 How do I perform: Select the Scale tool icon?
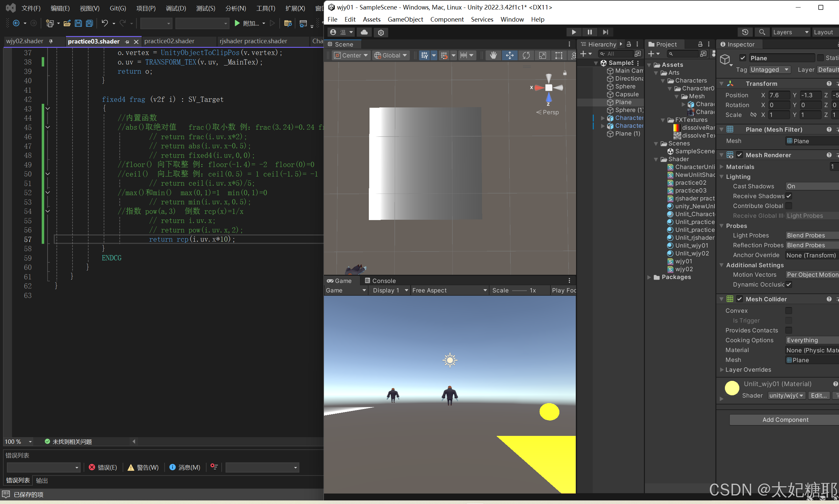click(x=542, y=55)
